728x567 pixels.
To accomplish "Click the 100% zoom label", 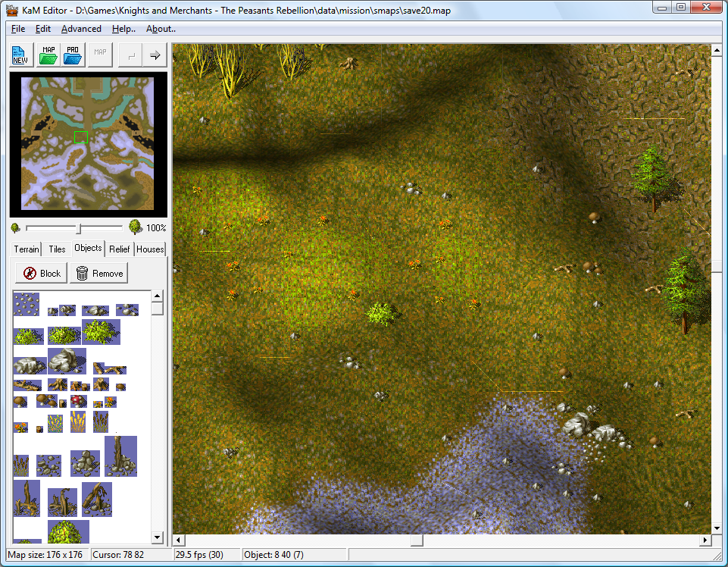I will [x=156, y=227].
